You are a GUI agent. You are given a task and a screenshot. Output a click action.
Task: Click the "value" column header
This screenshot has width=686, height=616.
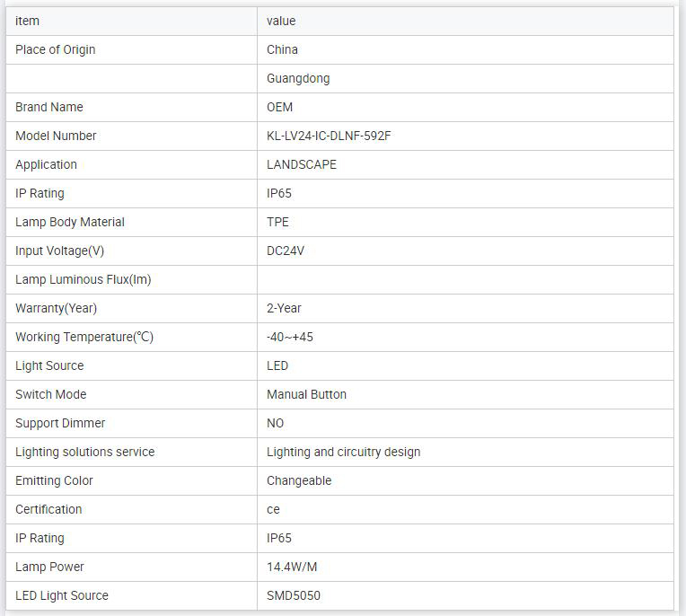pos(281,21)
